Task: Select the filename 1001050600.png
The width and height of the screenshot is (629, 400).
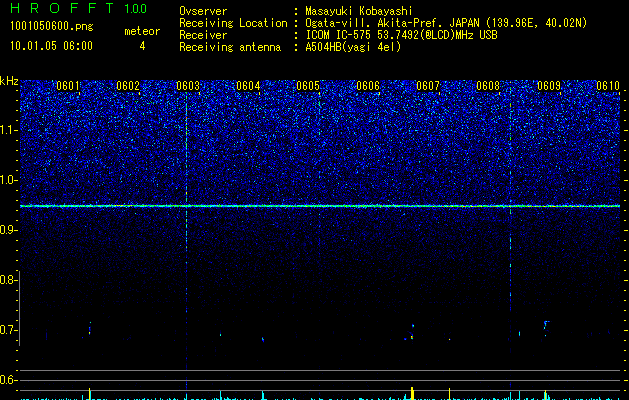Action: pos(51,27)
